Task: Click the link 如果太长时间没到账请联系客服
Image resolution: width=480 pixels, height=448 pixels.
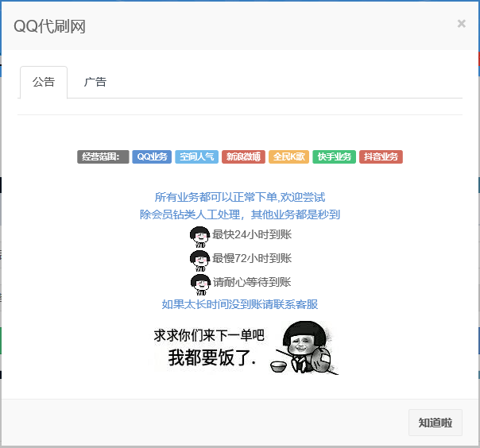Action: [x=240, y=304]
